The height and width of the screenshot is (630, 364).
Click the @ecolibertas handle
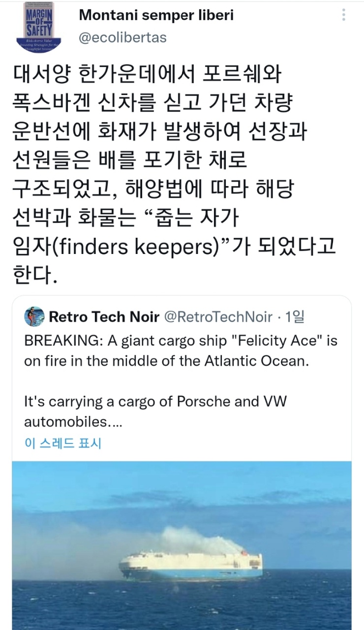122,37
